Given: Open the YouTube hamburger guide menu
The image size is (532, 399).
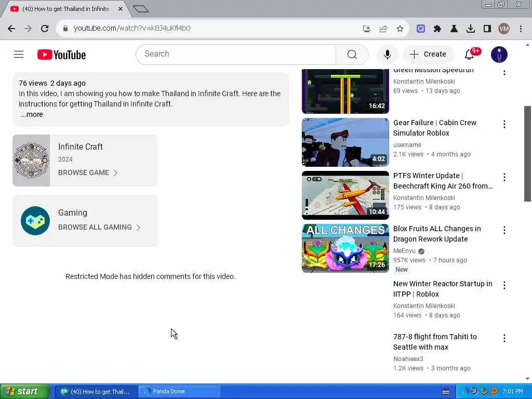Looking at the screenshot, I should click(19, 54).
